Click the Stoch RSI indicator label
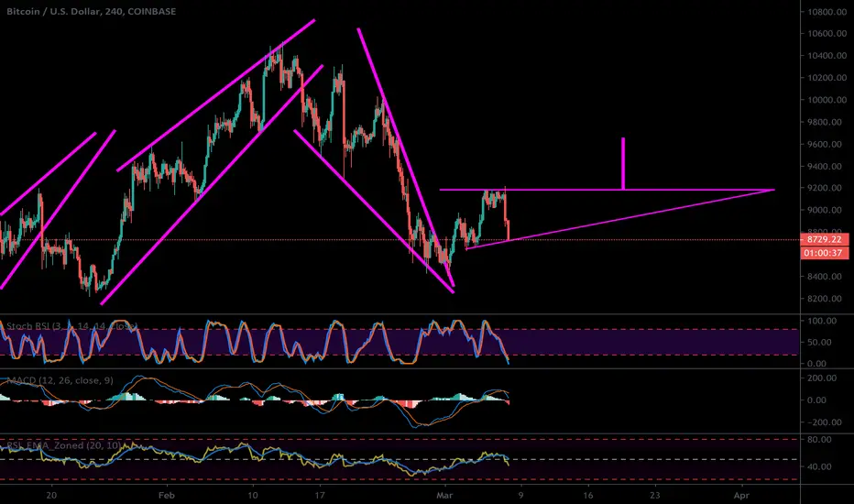The height and width of the screenshot is (504, 854). pyautogui.click(x=71, y=326)
